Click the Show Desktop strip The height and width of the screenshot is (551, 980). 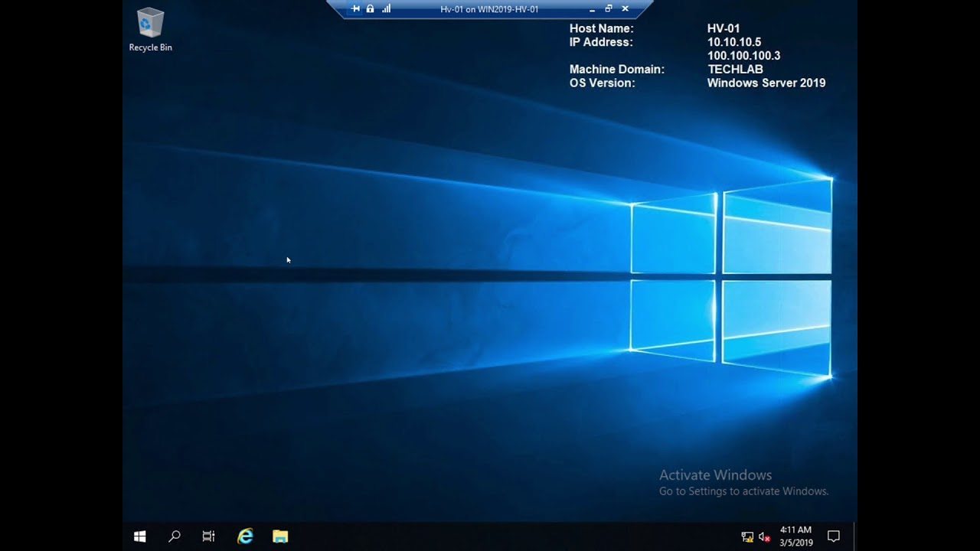coord(855,536)
